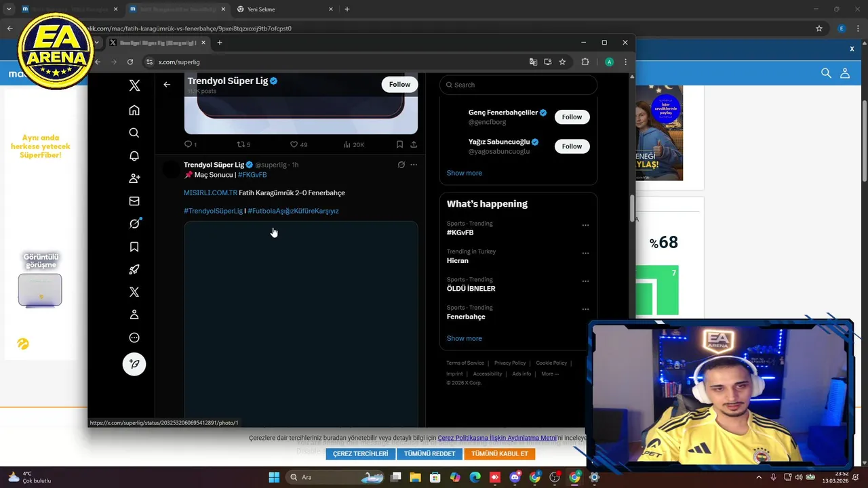Open Grok icon in X sidebar
This screenshot has width=868, height=488.
point(134,224)
